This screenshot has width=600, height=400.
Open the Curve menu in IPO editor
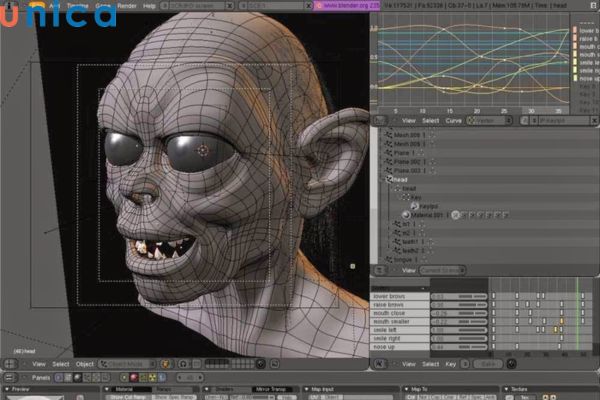pos(453,121)
